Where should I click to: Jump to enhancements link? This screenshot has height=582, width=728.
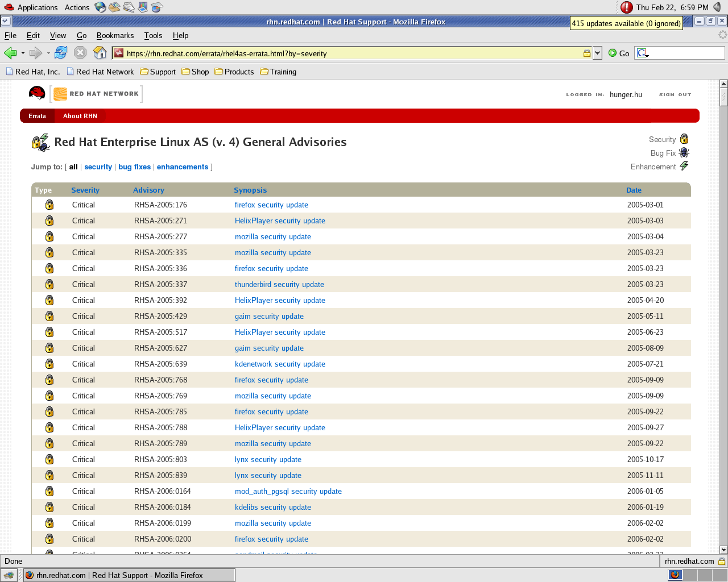pos(183,167)
